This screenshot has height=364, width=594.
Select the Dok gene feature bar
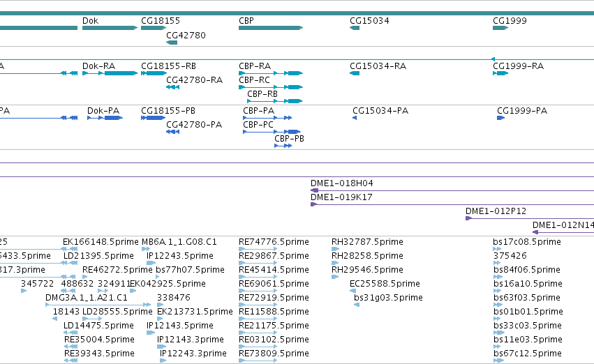(x=110, y=28)
